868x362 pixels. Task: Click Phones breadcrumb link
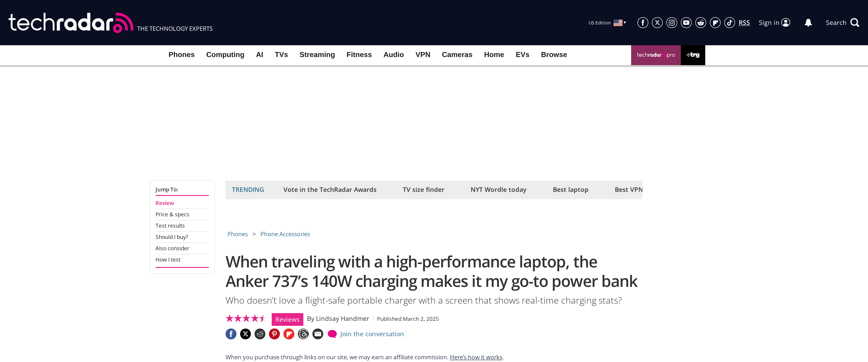237,234
